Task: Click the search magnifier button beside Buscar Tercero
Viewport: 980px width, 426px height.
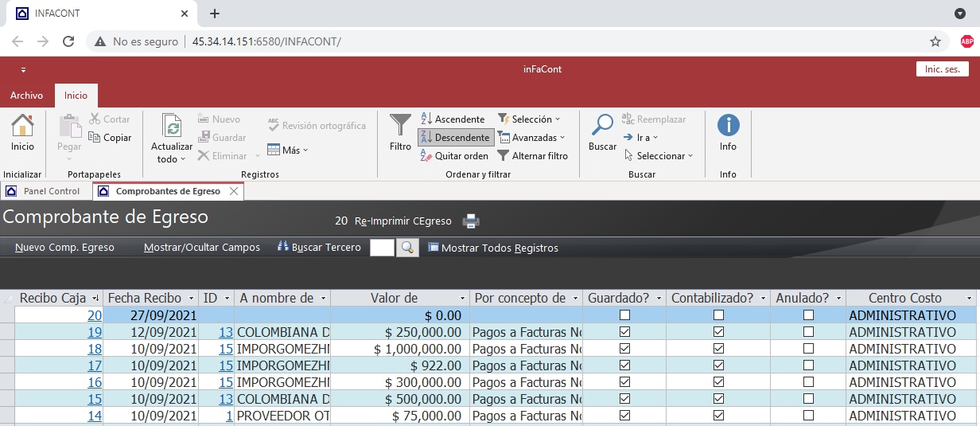Action: point(407,248)
